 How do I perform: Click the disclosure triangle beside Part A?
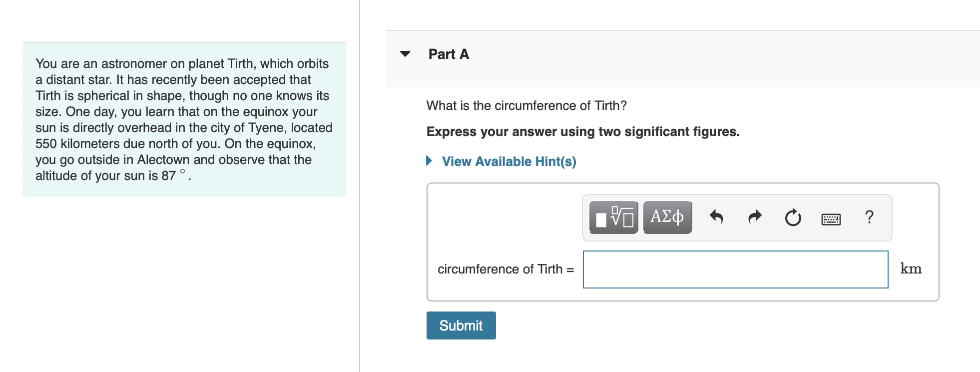click(405, 54)
